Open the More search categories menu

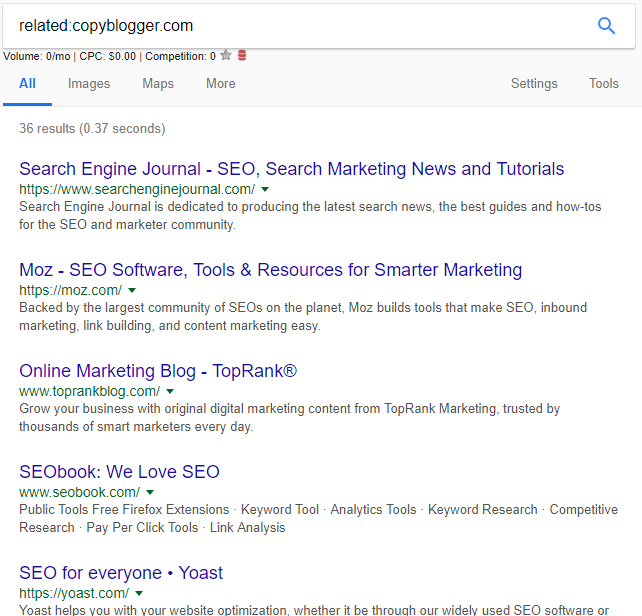pos(220,83)
